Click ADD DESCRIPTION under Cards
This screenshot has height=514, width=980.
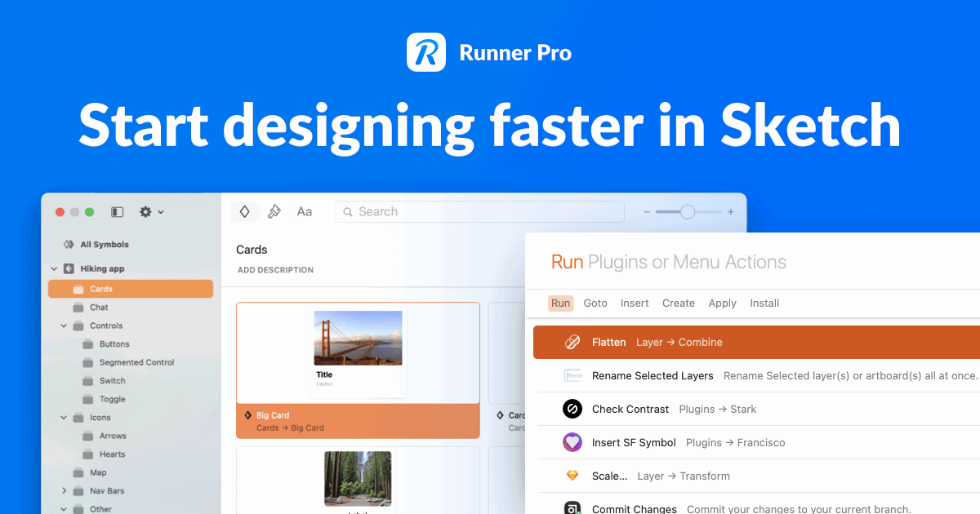[x=275, y=270]
